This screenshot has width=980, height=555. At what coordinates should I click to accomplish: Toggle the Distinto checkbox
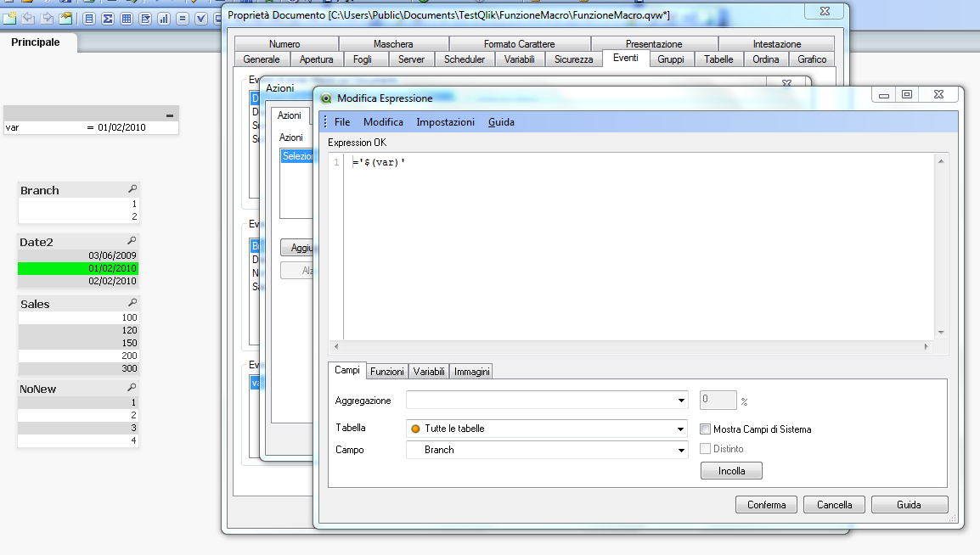[x=705, y=448]
